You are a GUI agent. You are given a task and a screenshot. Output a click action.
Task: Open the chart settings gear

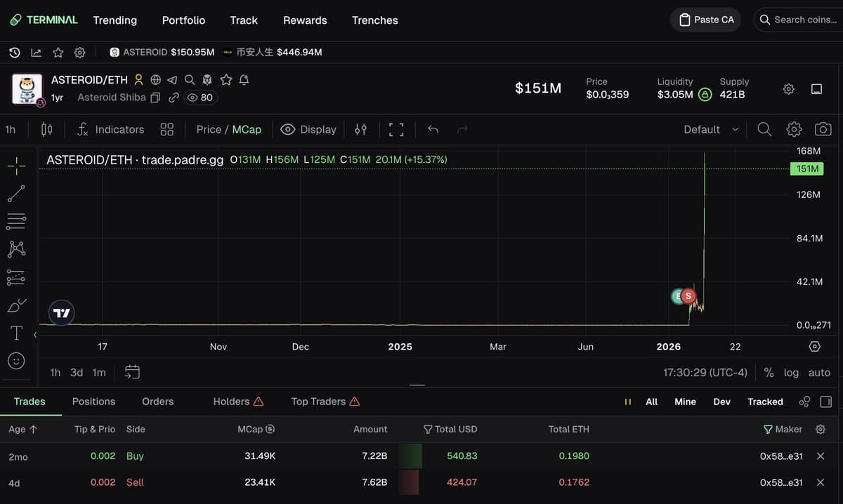point(794,129)
